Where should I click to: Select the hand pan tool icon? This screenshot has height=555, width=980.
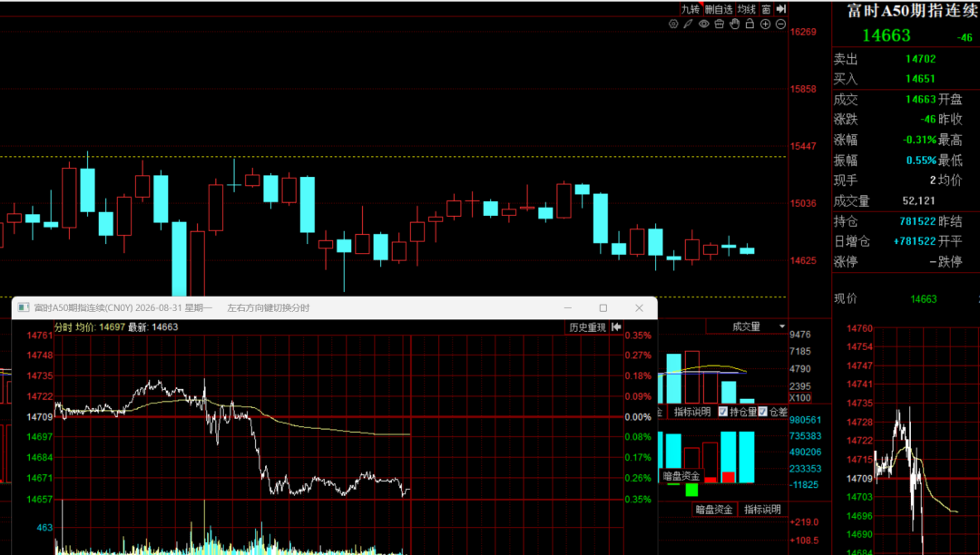pyautogui.click(x=734, y=24)
